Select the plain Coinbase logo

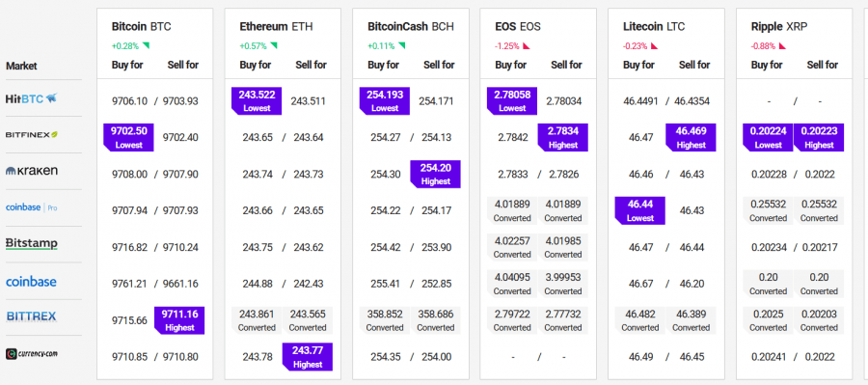(x=32, y=282)
